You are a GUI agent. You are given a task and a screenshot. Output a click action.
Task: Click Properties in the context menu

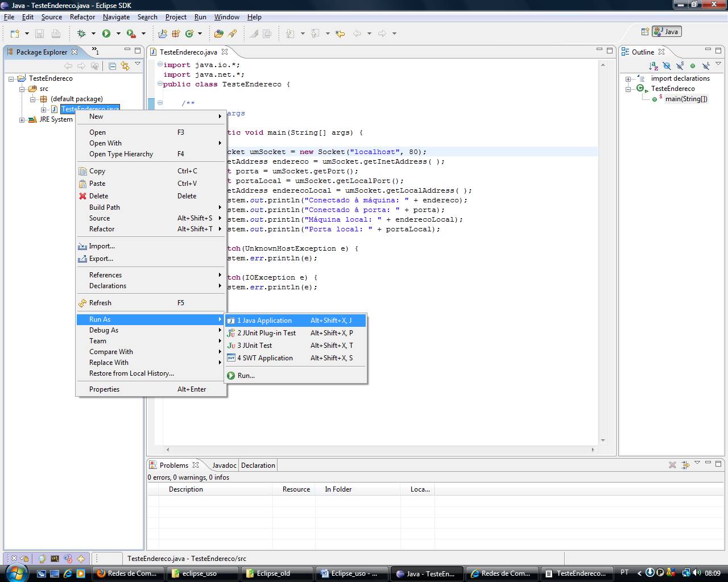click(151, 389)
